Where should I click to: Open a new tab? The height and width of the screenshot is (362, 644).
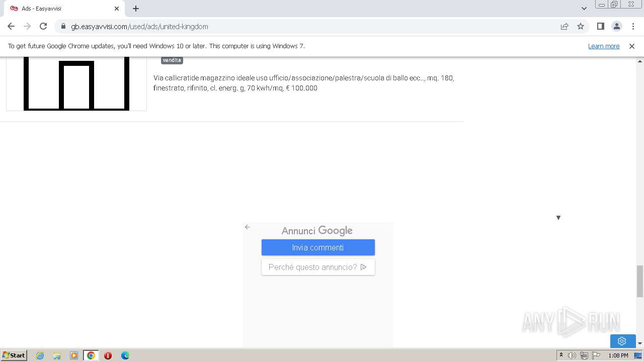click(136, 9)
